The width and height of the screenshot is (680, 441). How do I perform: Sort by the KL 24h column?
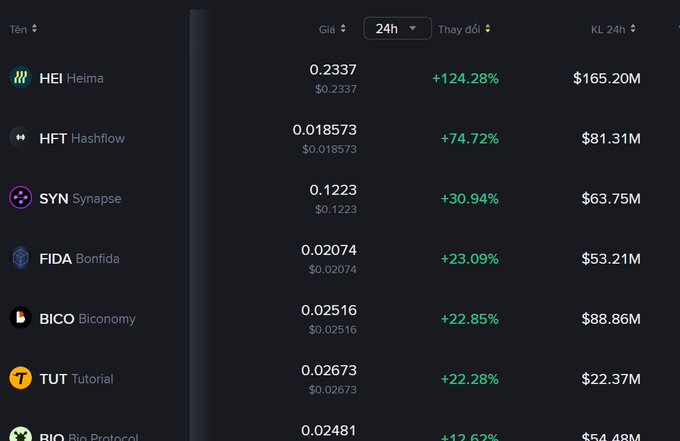point(613,29)
